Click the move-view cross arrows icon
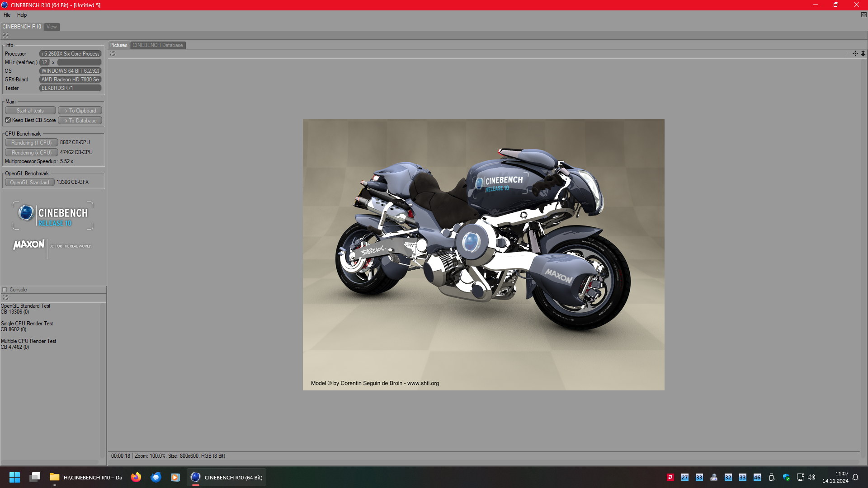The image size is (868, 488). [855, 53]
